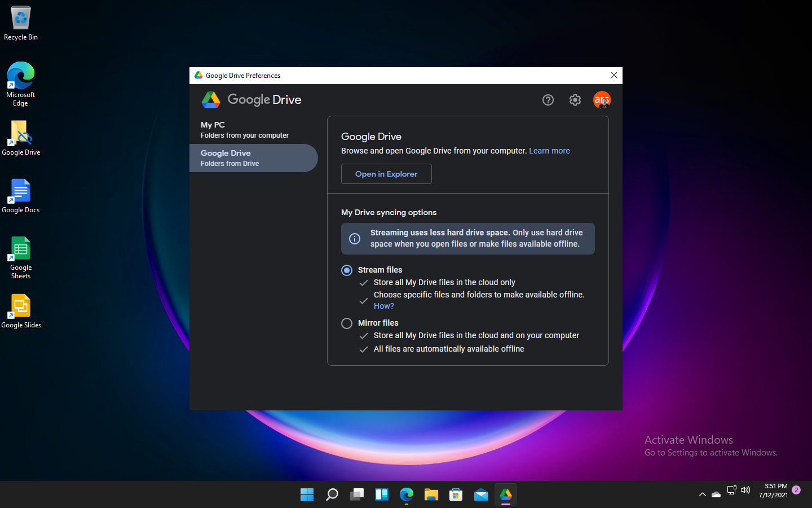Select the Mirror files option
The height and width of the screenshot is (508, 812).
pyautogui.click(x=347, y=323)
